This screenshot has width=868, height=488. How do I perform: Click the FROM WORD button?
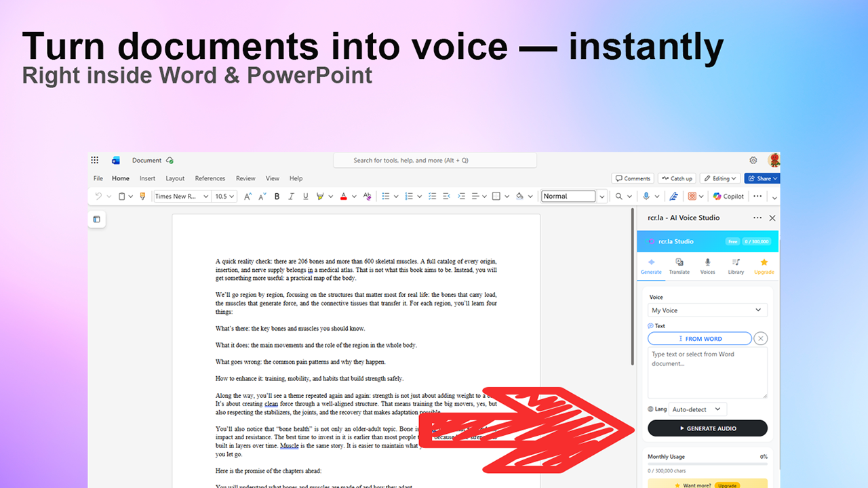click(x=700, y=339)
